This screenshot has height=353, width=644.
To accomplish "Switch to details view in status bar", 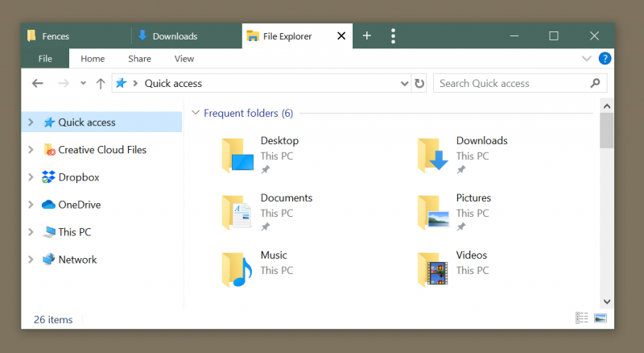I will [x=581, y=318].
